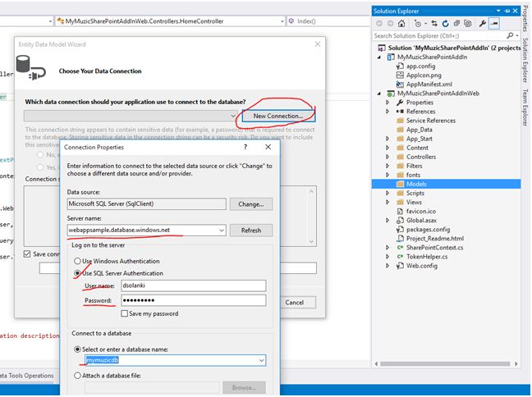Image resolution: width=532 pixels, height=397 pixels.
Task: Collapse All in Solution Explorer toolbar
Action: 456,24
